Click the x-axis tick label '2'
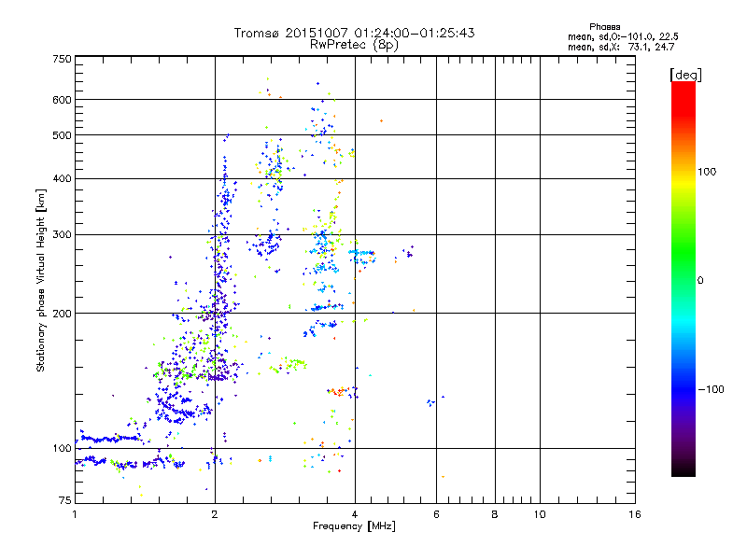This screenshot has width=747, height=560. coord(215,514)
